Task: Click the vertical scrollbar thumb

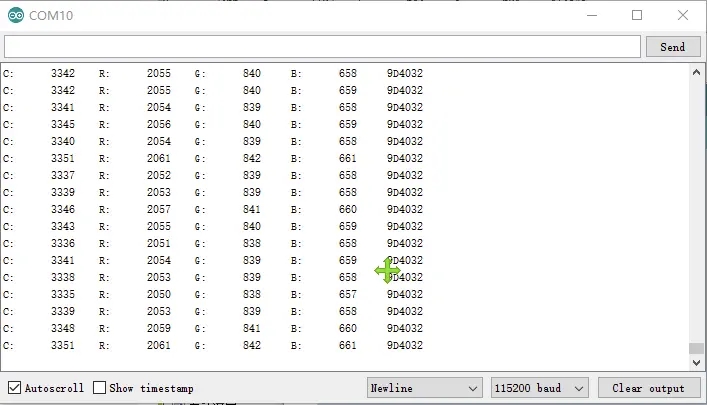Action: (696, 348)
